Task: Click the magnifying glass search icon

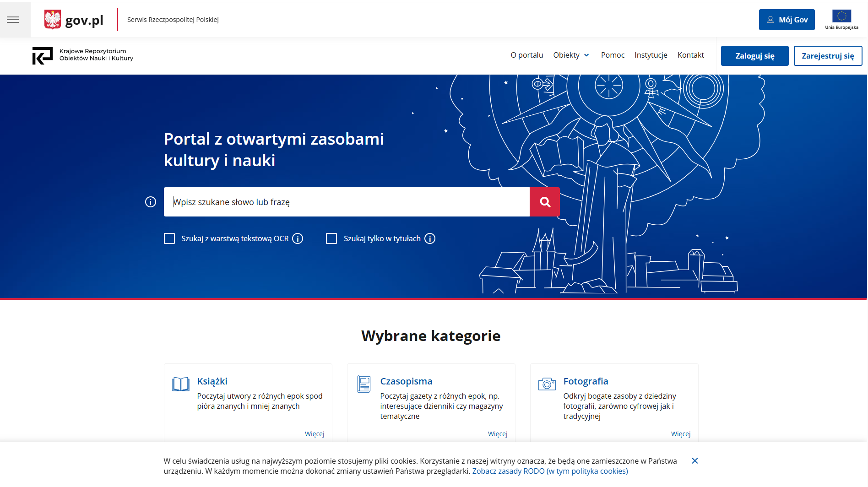Action: point(544,202)
